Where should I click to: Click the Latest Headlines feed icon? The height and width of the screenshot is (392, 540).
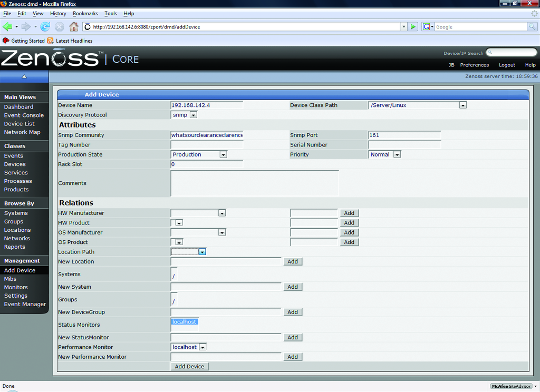[51, 41]
